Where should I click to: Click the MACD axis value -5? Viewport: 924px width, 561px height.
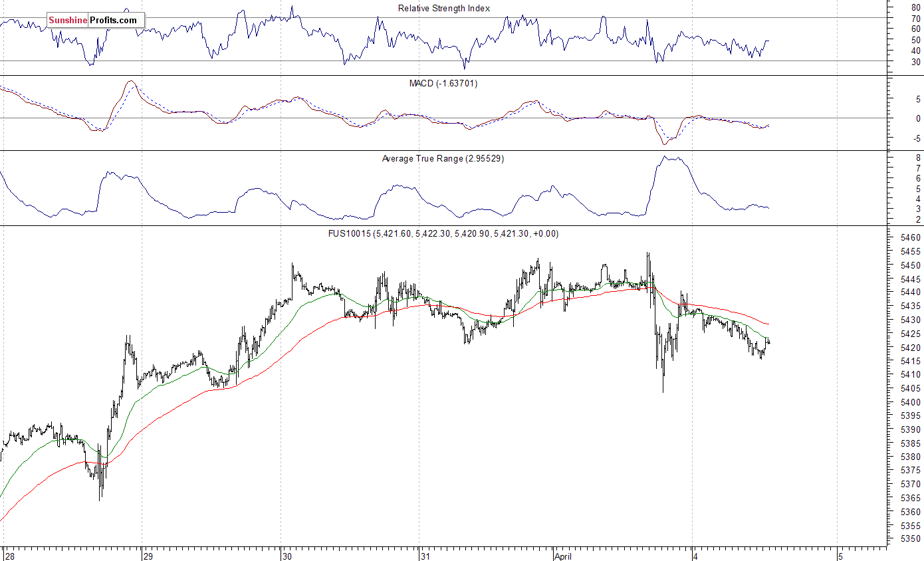[x=917, y=138]
